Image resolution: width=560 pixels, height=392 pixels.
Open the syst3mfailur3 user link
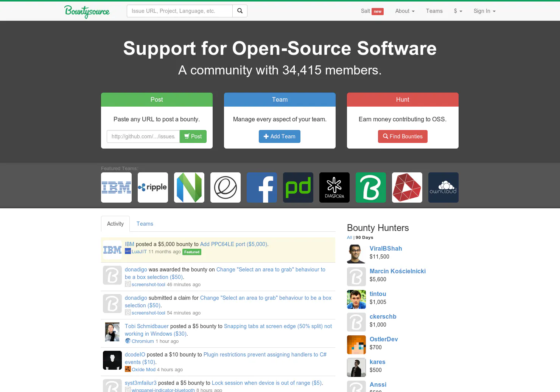[140, 383]
